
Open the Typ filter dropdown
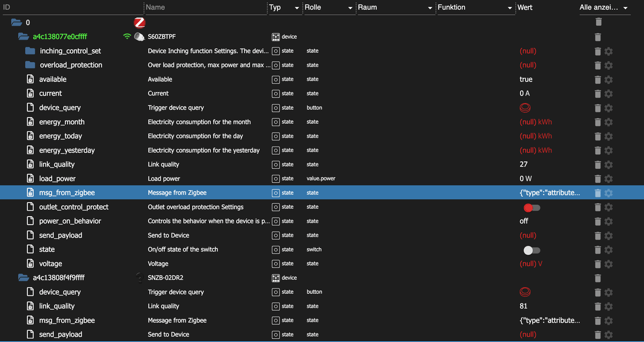tap(297, 8)
